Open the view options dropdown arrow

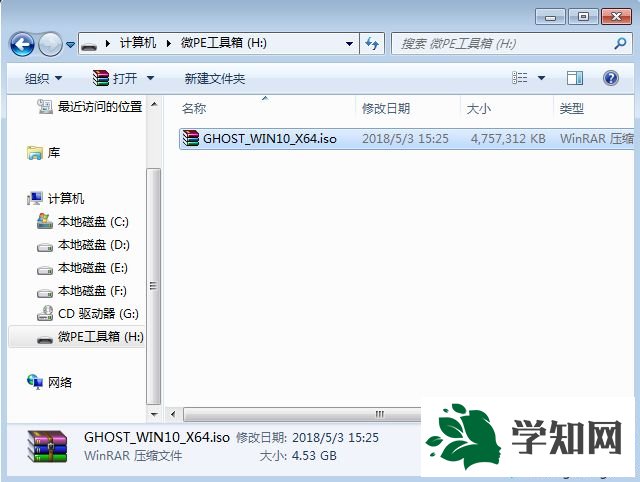coord(541,78)
